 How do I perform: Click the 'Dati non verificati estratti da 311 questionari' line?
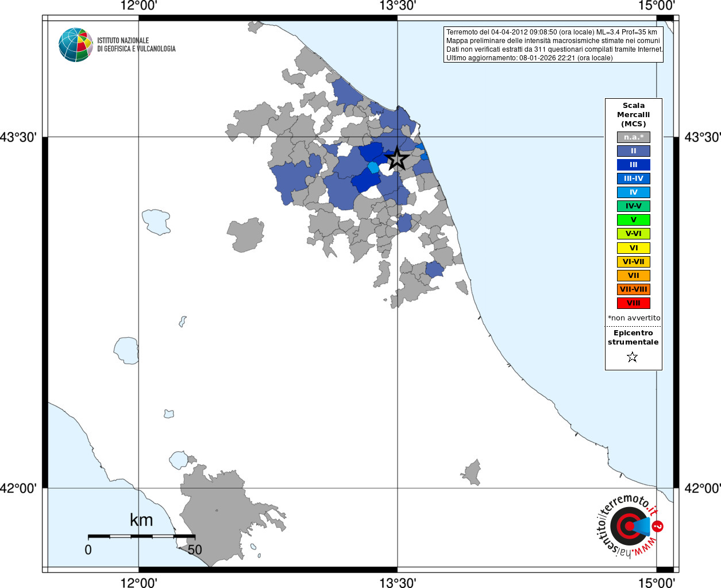555,49
